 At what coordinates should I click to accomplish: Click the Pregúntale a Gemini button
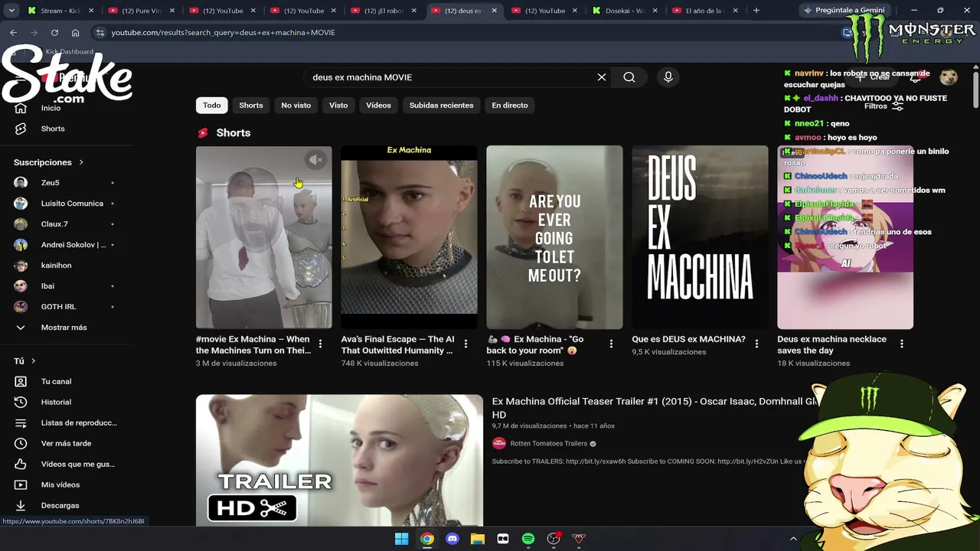845,11
